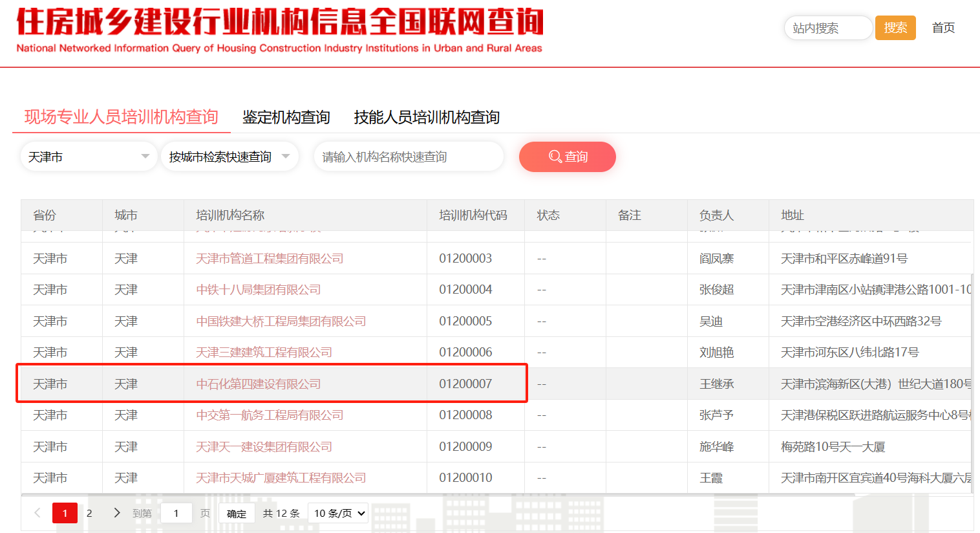The image size is (980, 533).
Task: Click person name 王震
Action: [711, 478]
